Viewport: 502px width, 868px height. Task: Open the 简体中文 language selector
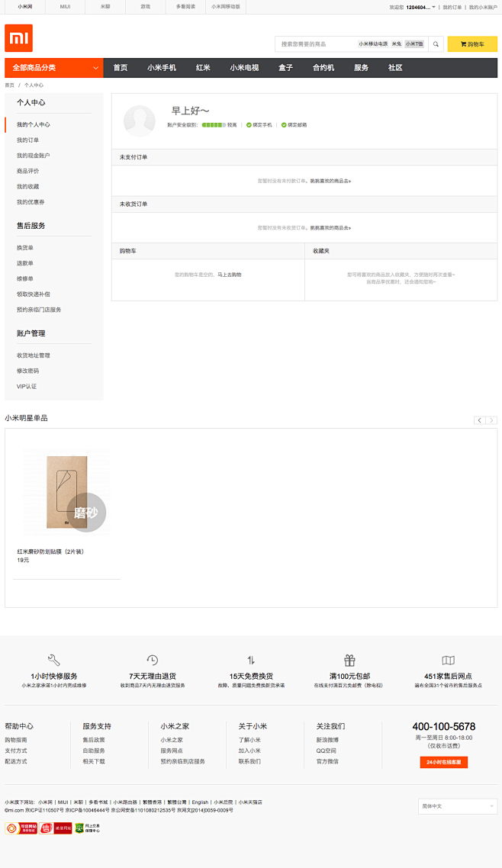click(458, 806)
